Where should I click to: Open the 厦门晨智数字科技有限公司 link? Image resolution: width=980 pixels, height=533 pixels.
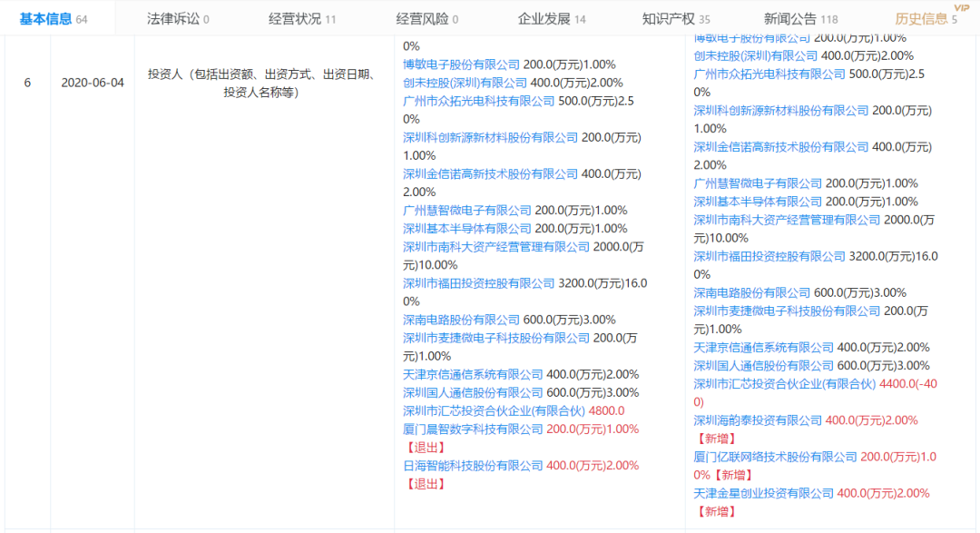pyautogui.click(x=473, y=429)
